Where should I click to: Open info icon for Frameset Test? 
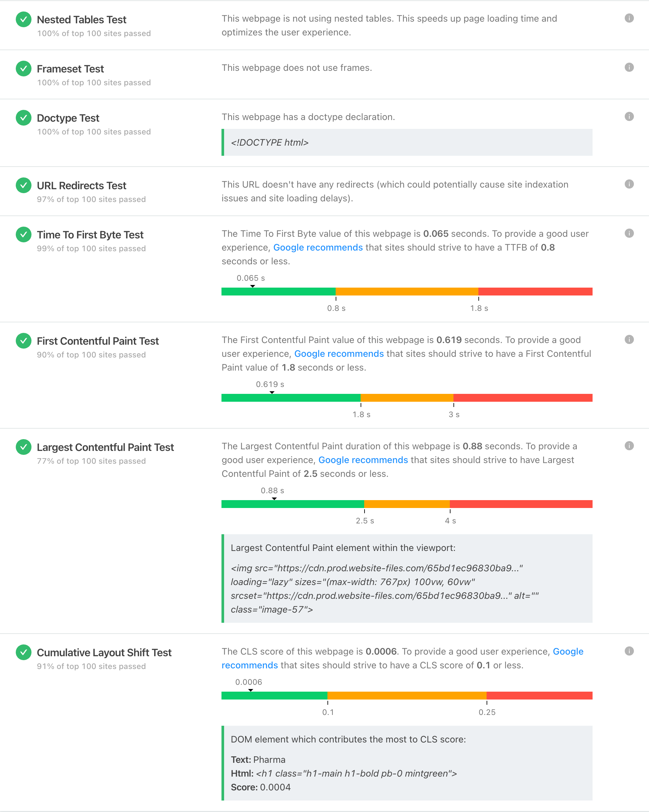[629, 68]
